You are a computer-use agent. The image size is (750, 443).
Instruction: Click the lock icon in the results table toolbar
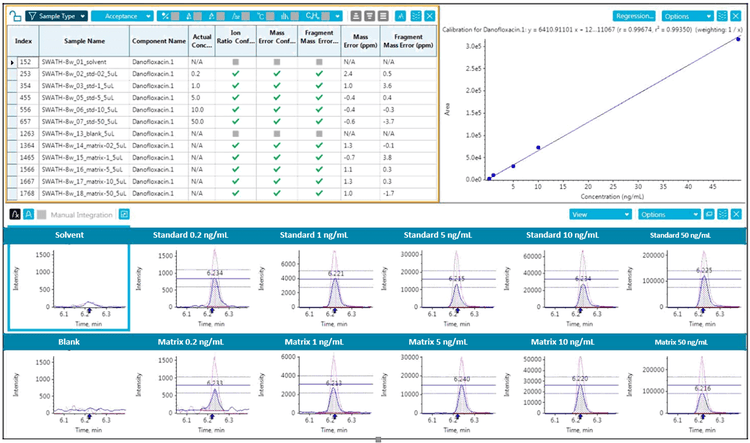(x=14, y=16)
